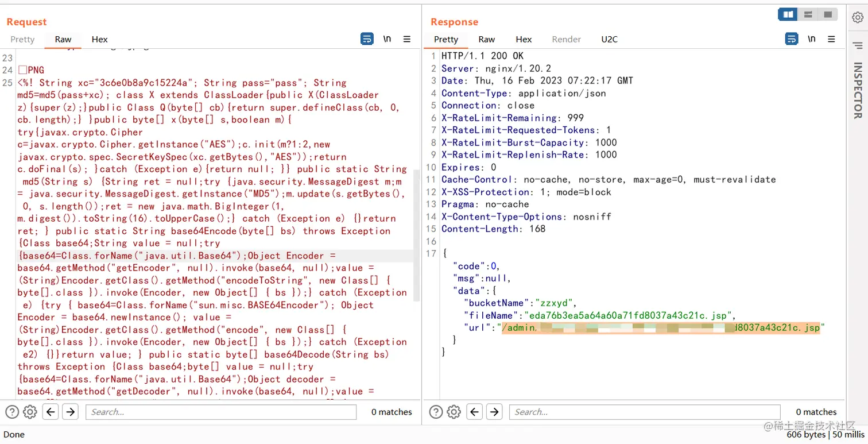Focus the Response search input field
This screenshot has height=444, width=868.
click(645, 412)
